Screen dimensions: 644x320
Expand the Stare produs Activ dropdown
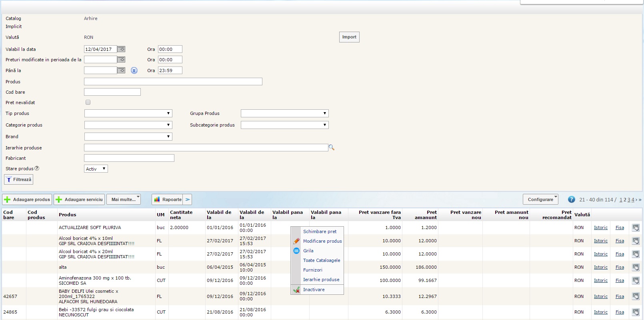point(96,169)
